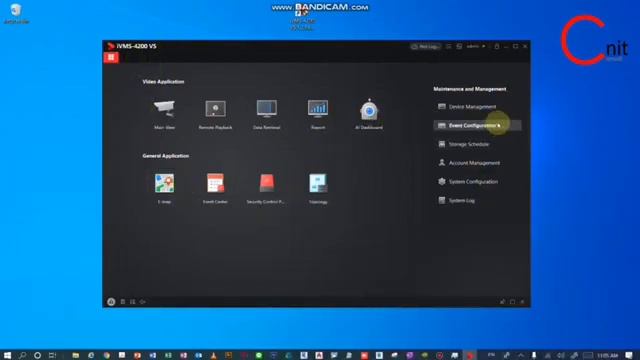This screenshot has height=360, width=640.
Task: Open Chrome from the taskbar
Action: 107,355
